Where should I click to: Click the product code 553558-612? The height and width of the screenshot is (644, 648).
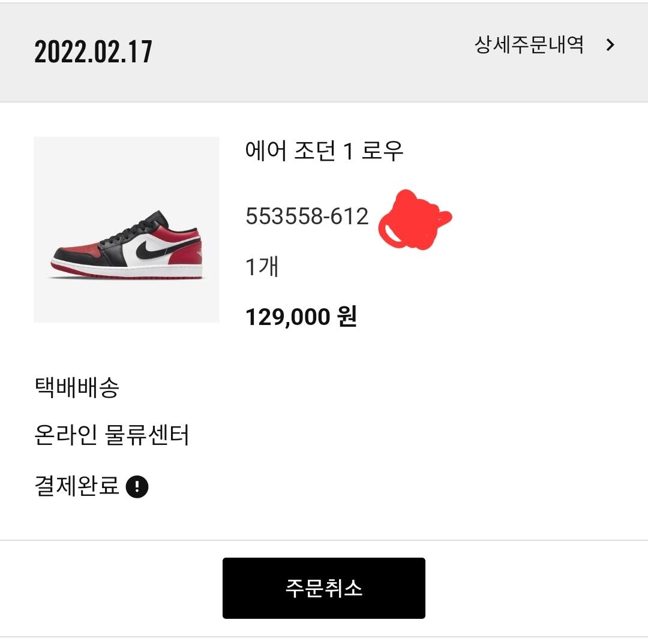(307, 216)
